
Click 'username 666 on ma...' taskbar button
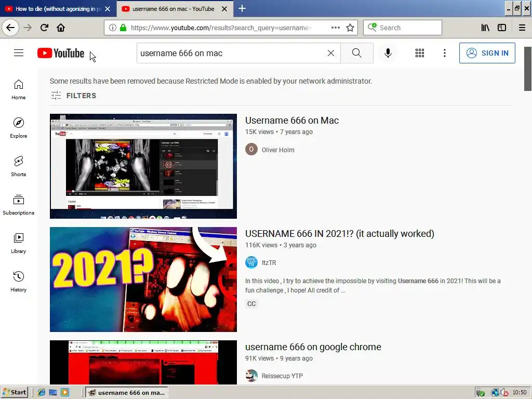coord(127,393)
